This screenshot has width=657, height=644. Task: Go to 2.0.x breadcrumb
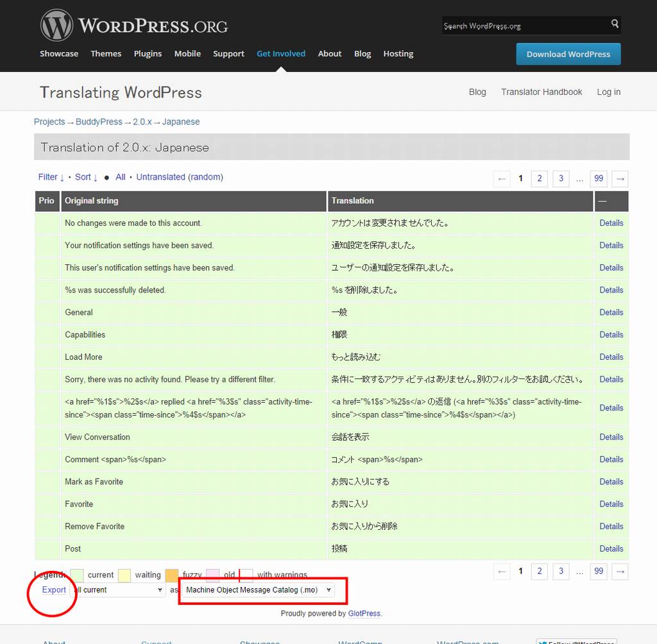pyautogui.click(x=142, y=121)
